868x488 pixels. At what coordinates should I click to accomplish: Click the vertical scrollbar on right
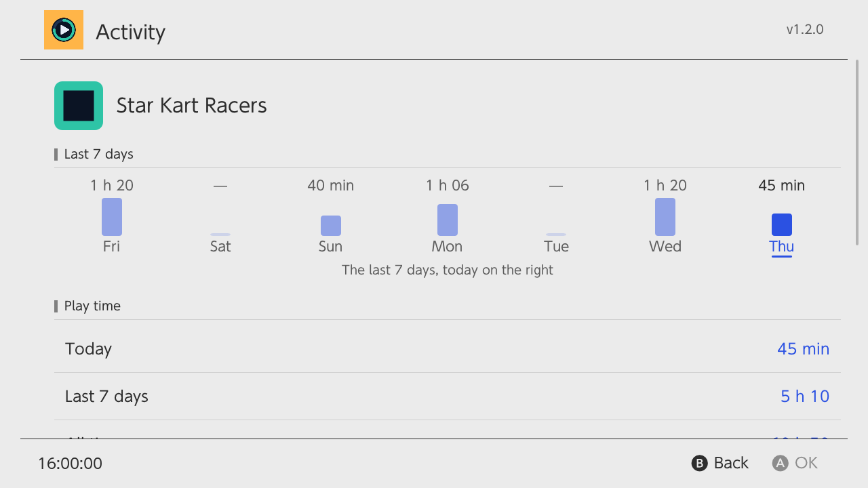coord(857,152)
